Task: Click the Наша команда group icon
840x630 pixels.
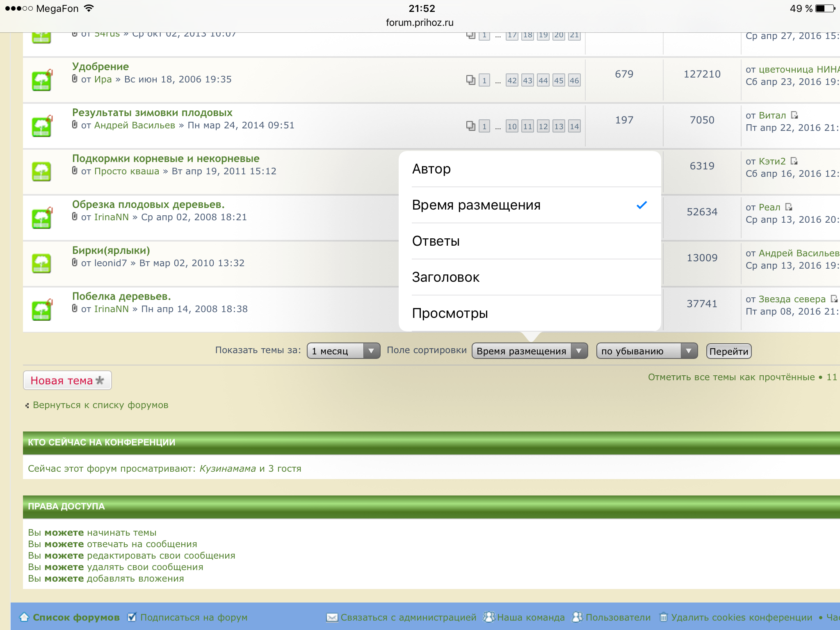Action: pyautogui.click(x=488, y=617)
